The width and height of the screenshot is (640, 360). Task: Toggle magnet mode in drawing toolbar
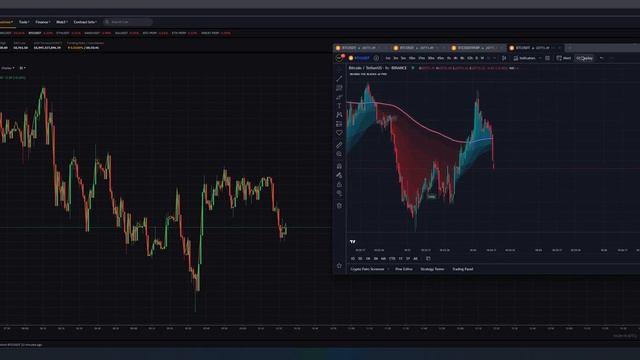(339, 166)
